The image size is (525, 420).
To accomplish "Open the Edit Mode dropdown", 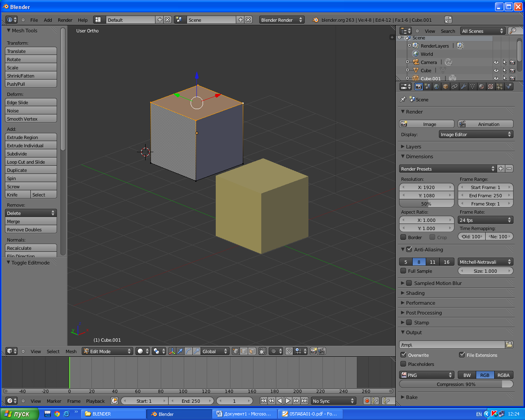I will (x=107, y=351).
